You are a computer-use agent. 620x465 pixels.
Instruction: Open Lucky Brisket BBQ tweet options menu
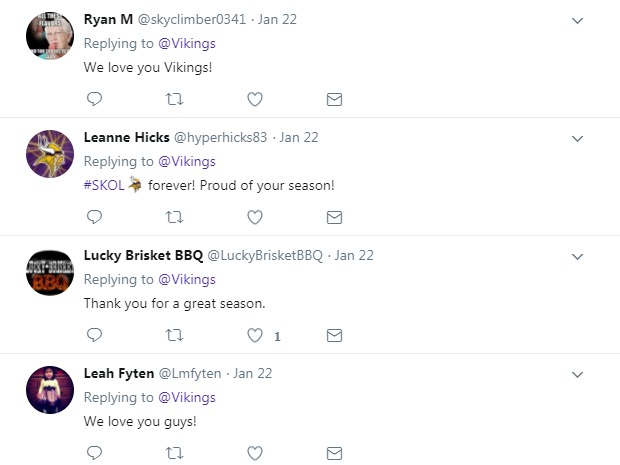pos(577,256)
